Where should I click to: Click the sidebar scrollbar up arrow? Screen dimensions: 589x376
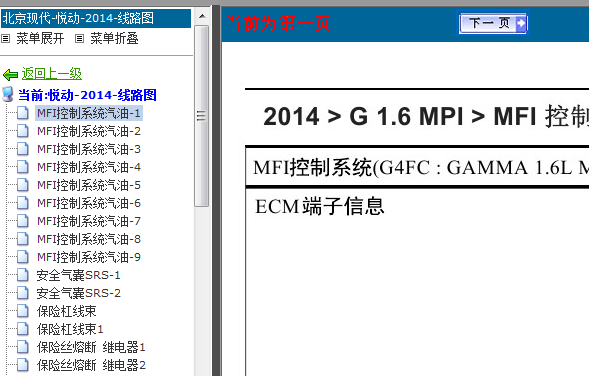point(202,16)
